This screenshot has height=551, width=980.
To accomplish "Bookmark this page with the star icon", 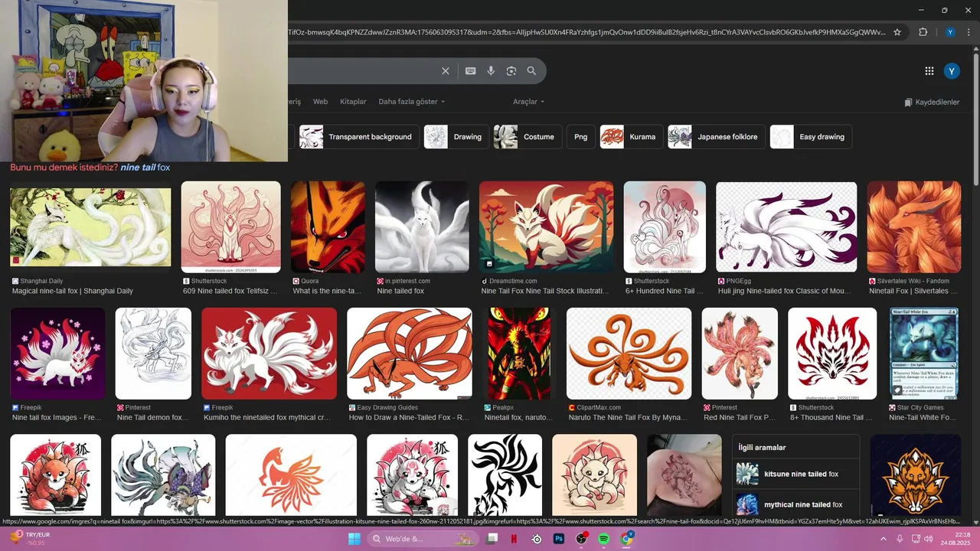I will [x=897, y=32].
